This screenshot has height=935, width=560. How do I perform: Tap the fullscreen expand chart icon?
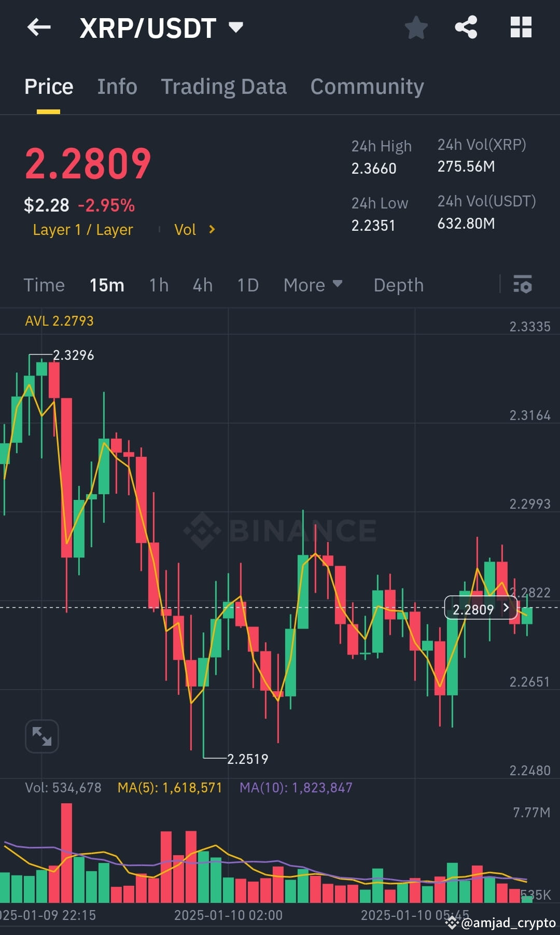42,736
